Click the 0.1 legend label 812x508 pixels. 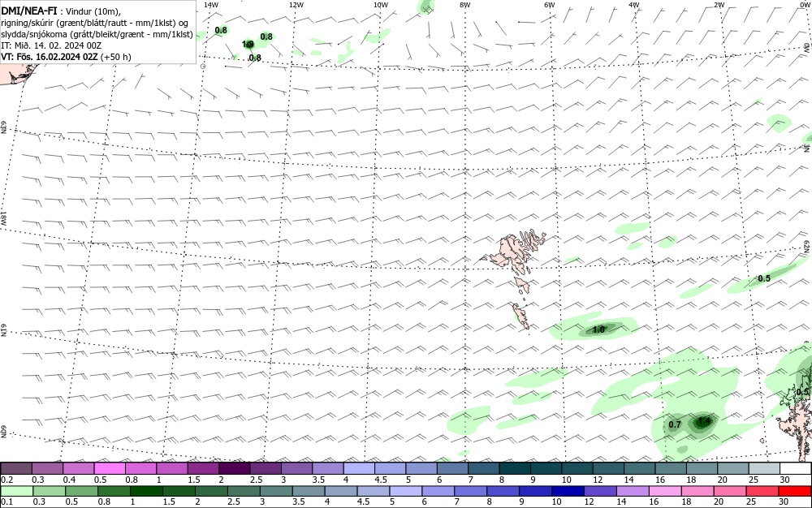(7, 502)
